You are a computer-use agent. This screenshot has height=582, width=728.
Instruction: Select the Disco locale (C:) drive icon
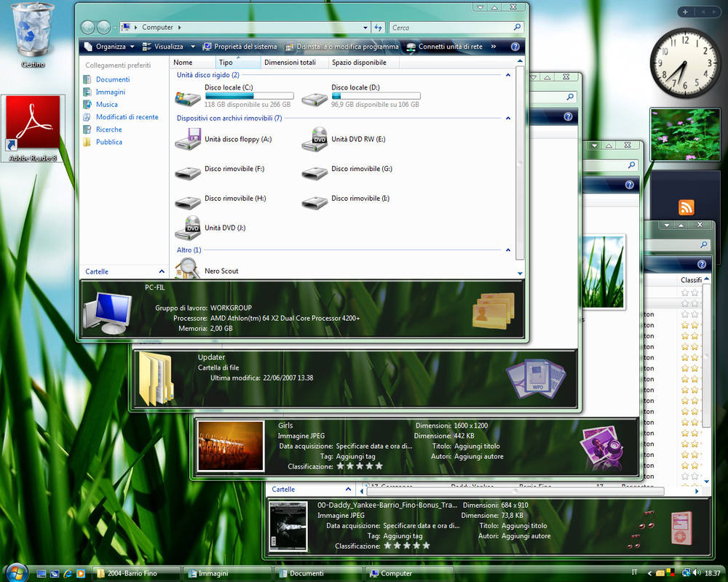click(188, 95)
